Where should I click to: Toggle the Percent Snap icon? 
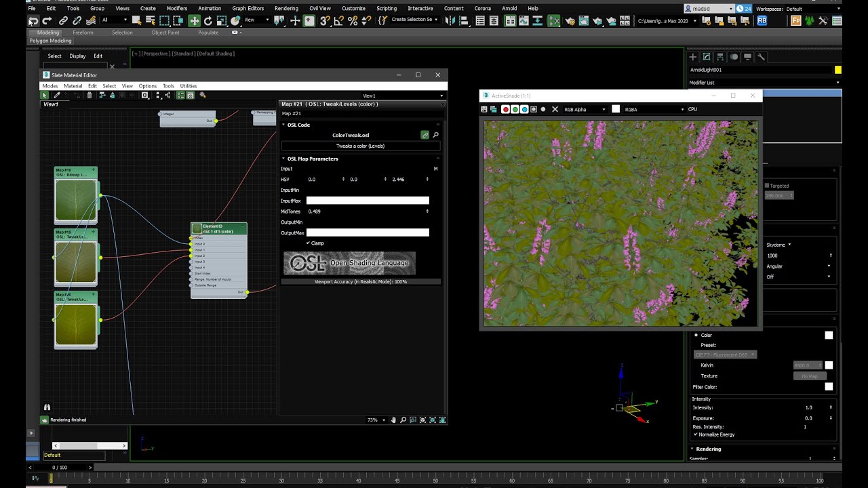pos(353,21)
